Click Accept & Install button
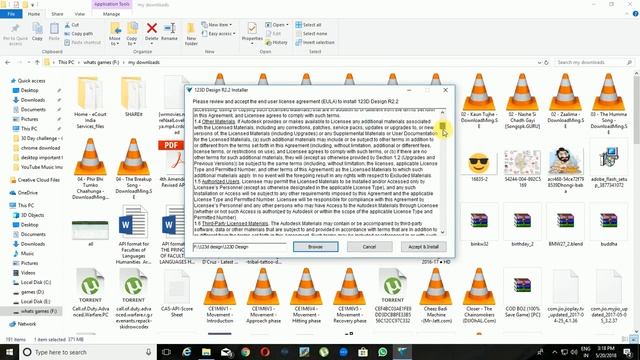Image resolution: width=640 pixels, height=360 pixels. click(x=423, y=247)
